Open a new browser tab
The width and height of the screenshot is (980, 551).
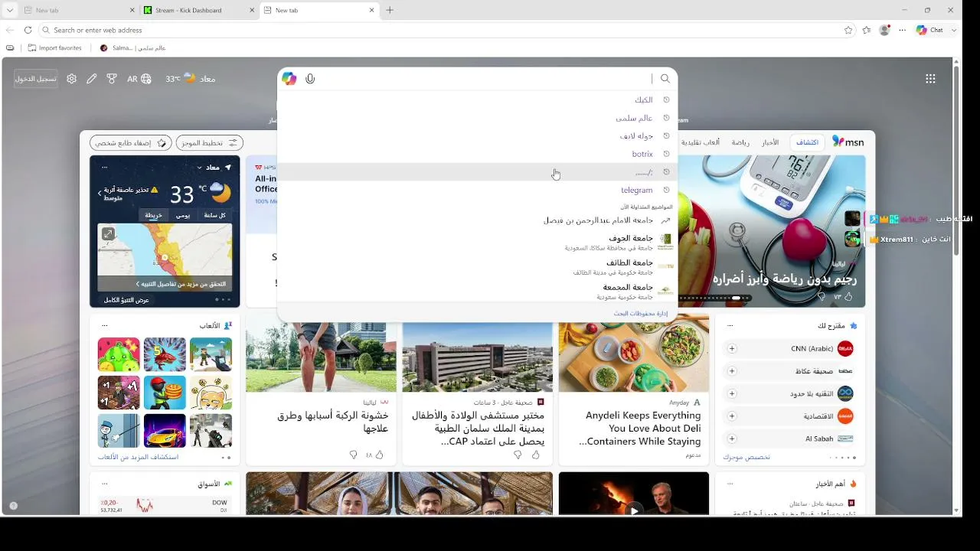click(x=390, y=10)
